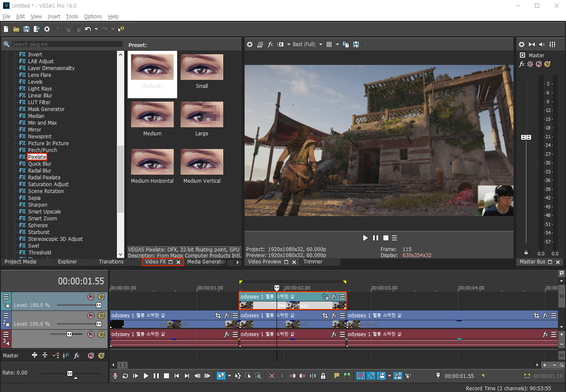Image resolution: width=566 pixels, height=392 pixels.
Task: Open the Tools menu
Action: pos(72,16)
